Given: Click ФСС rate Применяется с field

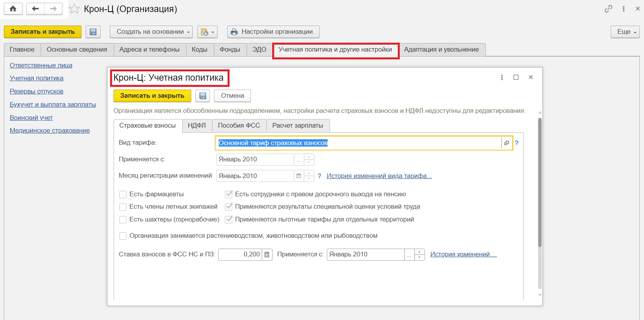Looking at the screenshot, I should [x=366, y=254].
